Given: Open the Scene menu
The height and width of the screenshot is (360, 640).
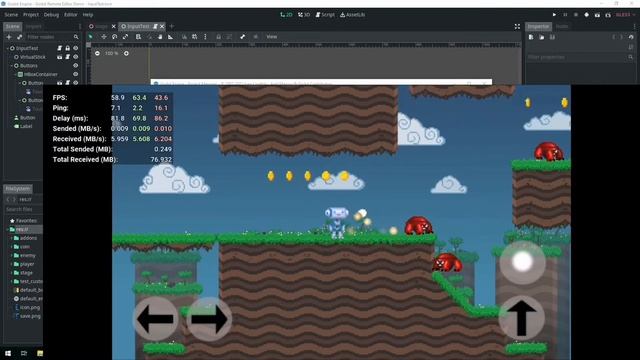Looking at the screenshot, I should pyautogui.click(x=11, y=15).
